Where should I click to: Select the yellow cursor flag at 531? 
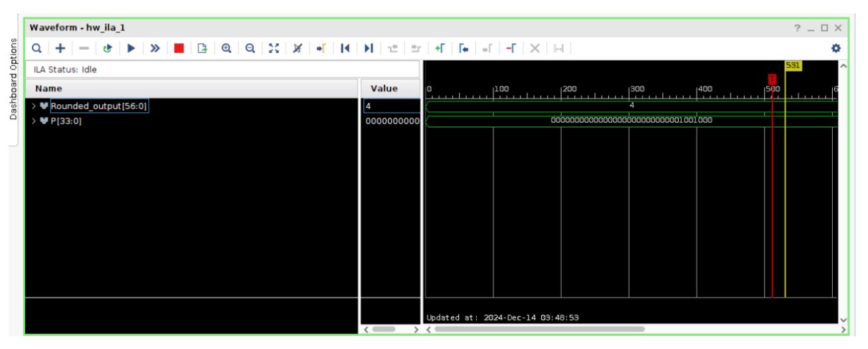792,66
